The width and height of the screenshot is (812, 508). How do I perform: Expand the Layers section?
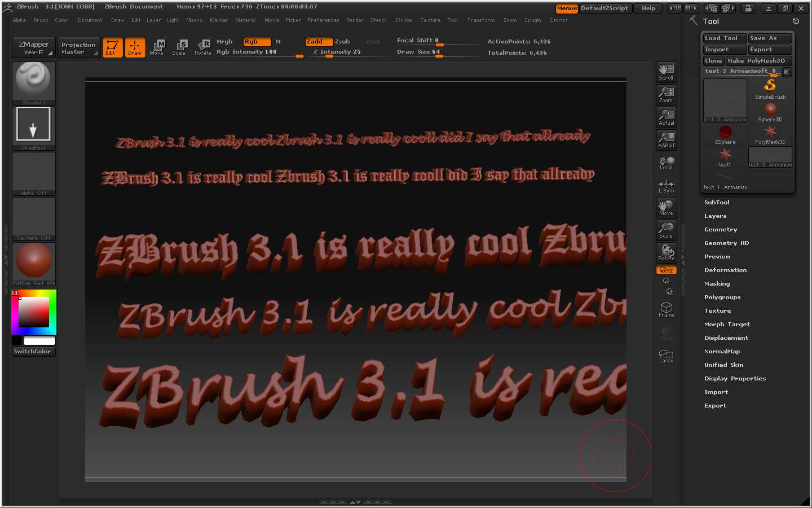pos(715,216)
